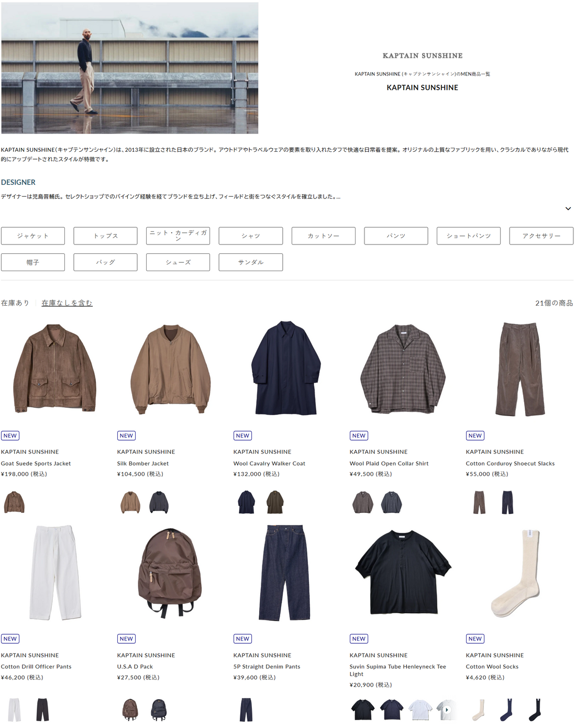Show the ショートパンツ category
The height and width of the screenshot is (728, 576).
pyautogui.click(x=469, y=236)
